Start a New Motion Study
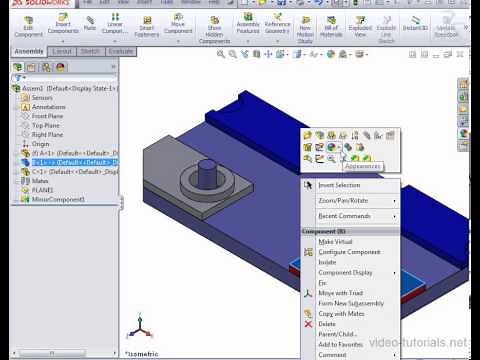Screen dimensions: 480x360 (305, 30)
